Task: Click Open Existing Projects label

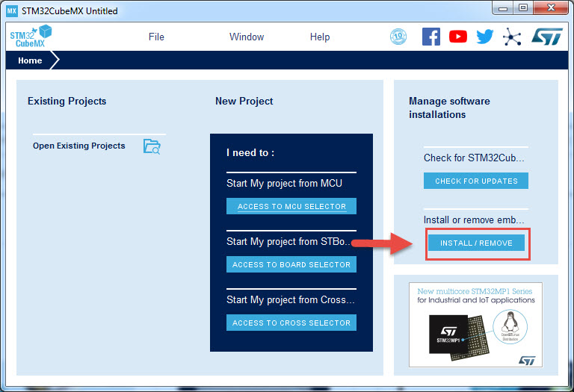Action: point(79,146)
